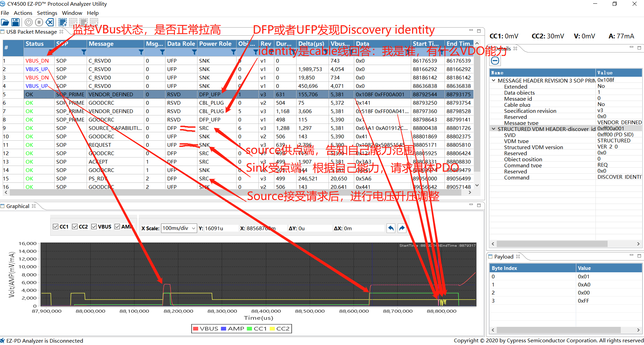Click the Byte Index column header

pyautogui.click(x=532, y=268)
